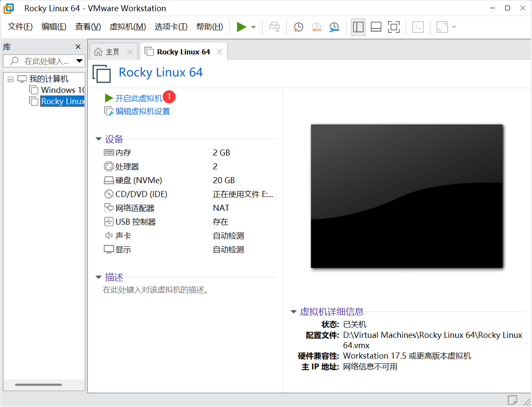The width and height of the screenshot is (532, 407).
Task: Click the 2 GB memory value
Action: [x=221, y=153]
